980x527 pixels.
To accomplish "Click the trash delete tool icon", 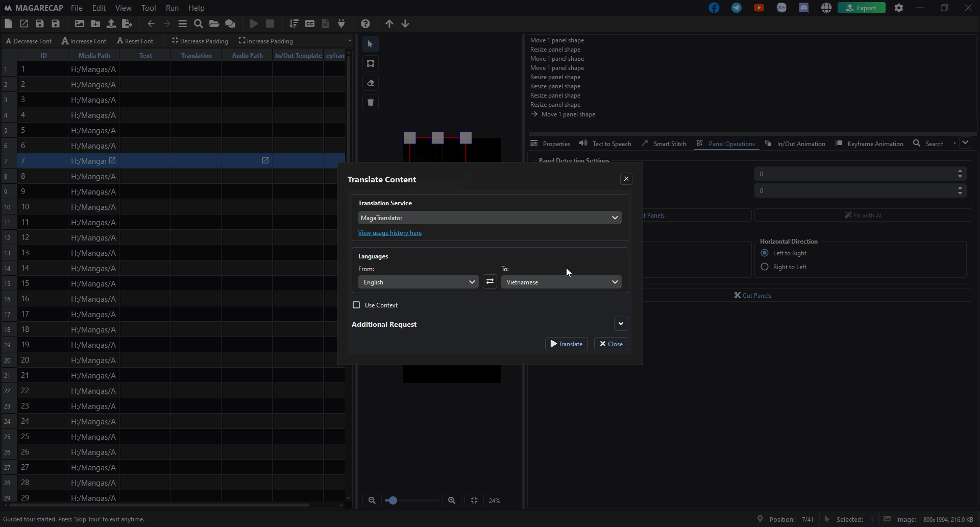I will (x=371, y=102).
